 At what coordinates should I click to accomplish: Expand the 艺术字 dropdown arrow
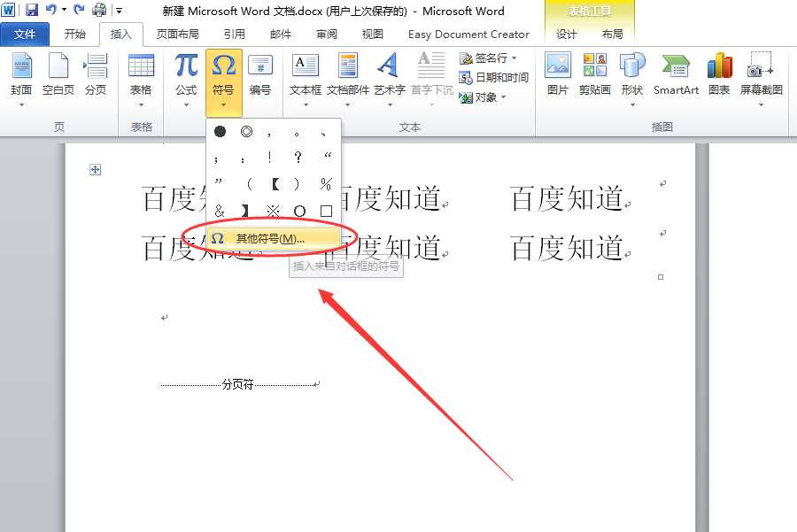390,105
